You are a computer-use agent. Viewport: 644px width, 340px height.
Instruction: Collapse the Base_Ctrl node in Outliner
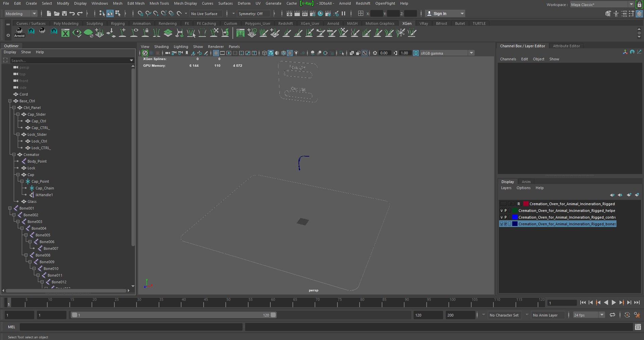(10, 101)
